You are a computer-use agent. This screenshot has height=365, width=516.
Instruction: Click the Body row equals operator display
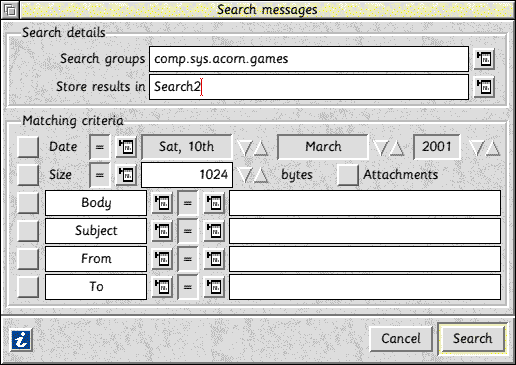188,203
